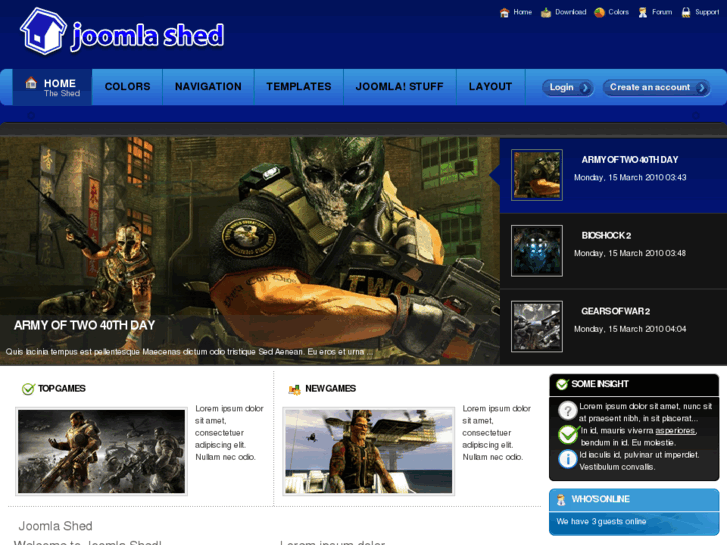Click the Create an account button

pyautogui.click(x=657, y=88)
